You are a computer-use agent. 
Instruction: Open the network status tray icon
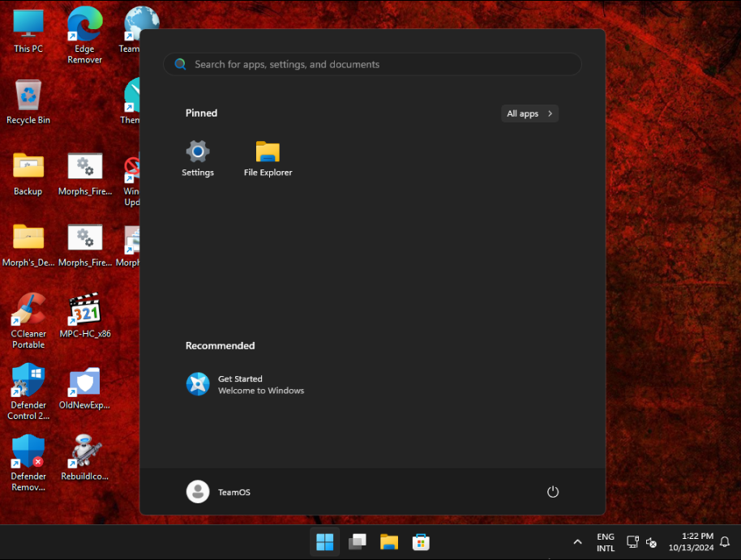(632, 542)
